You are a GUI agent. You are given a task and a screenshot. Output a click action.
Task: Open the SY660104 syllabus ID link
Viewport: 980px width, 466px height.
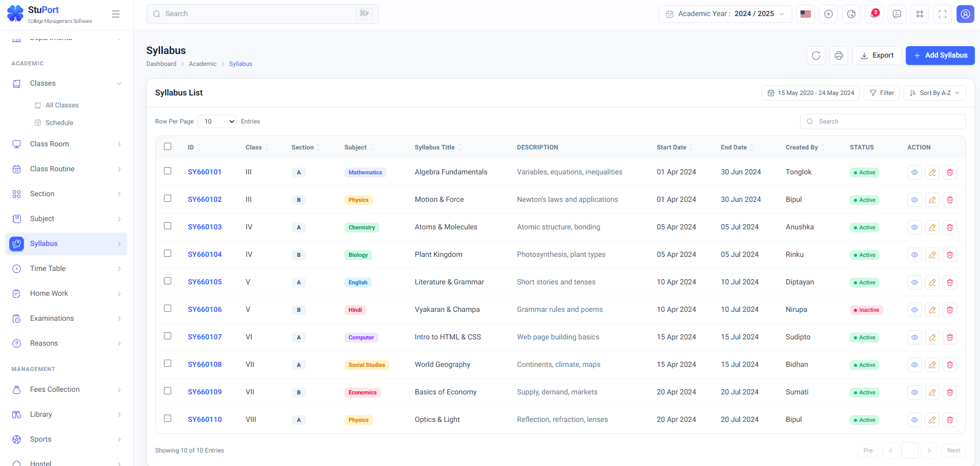pos(205,254)
